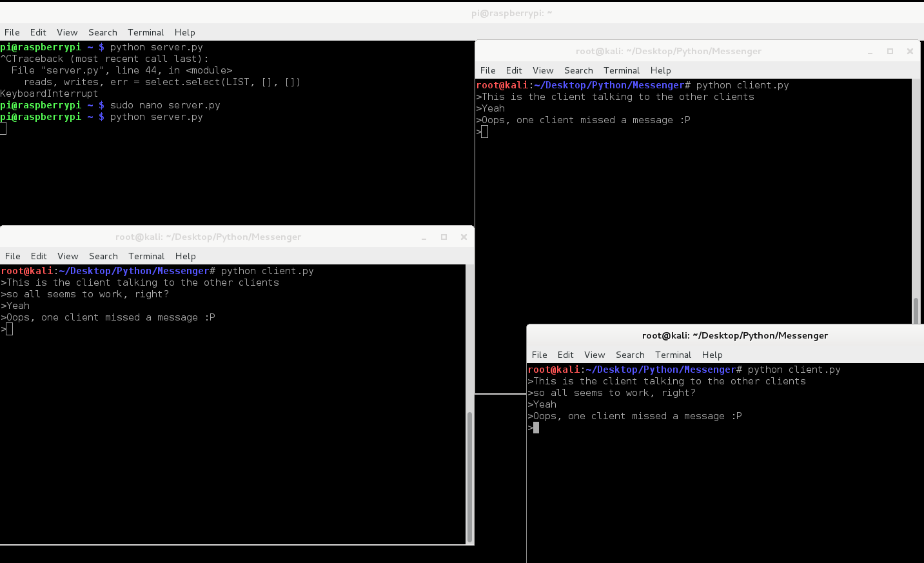Click the '>Yeah' line in bottom-right terminal
The width and height of the screenshot is (924, 563).
542,404
